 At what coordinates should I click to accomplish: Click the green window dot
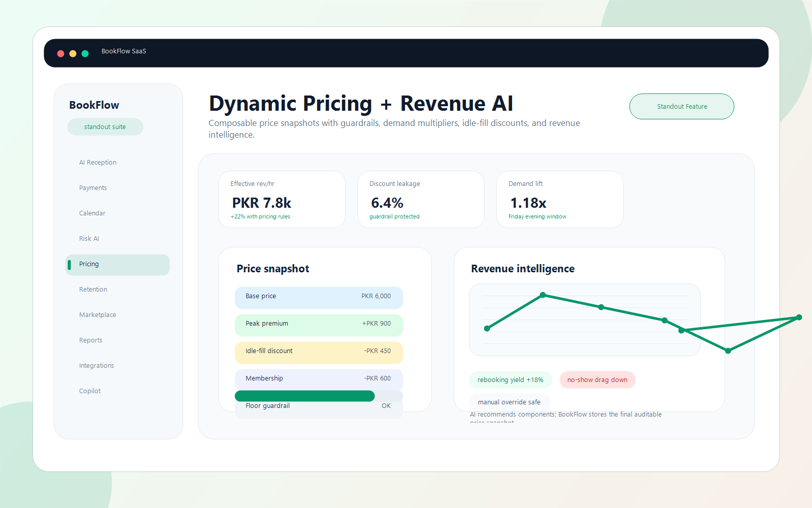tap(85, 53)
